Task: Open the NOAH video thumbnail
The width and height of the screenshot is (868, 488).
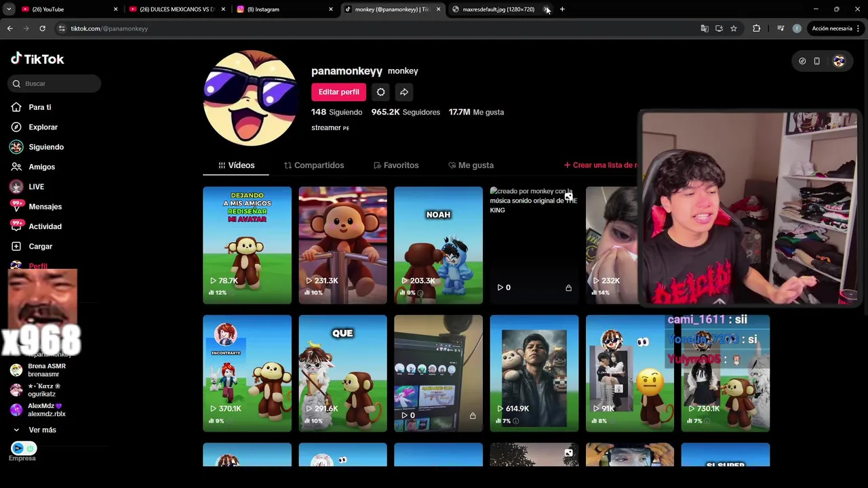Action: (x=438, y=245)
